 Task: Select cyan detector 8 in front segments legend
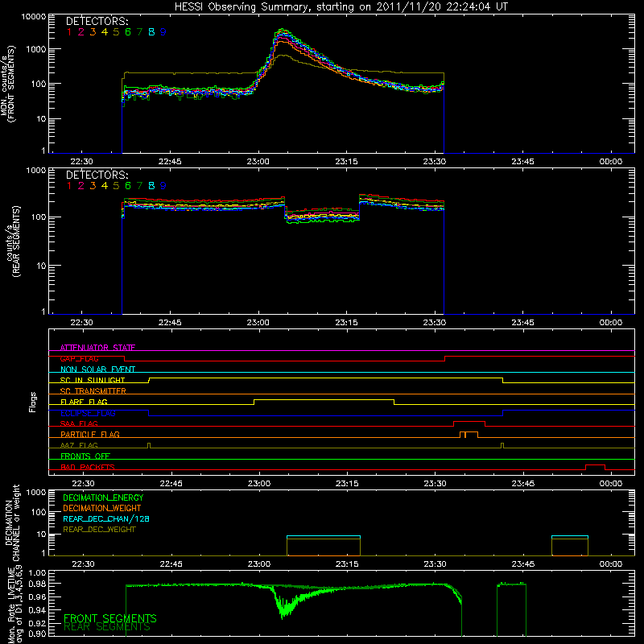point(151,31)
